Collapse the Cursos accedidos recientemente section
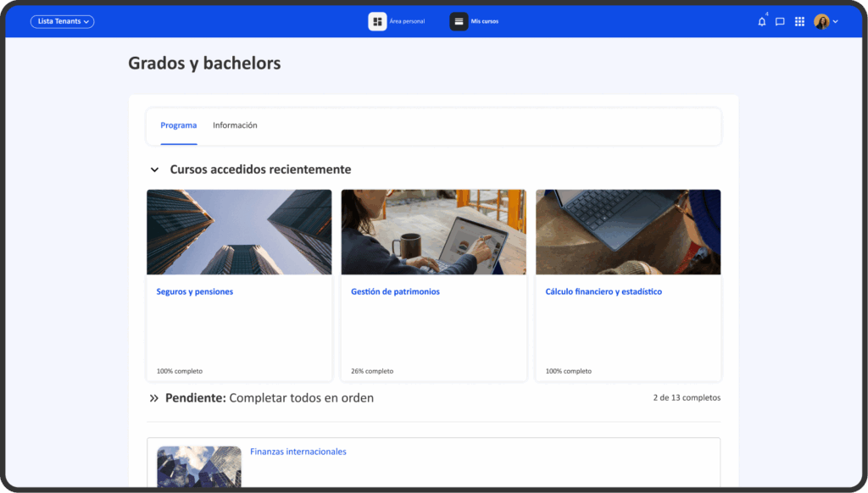This screenshot has height=493, width=868. coord(154,170)
